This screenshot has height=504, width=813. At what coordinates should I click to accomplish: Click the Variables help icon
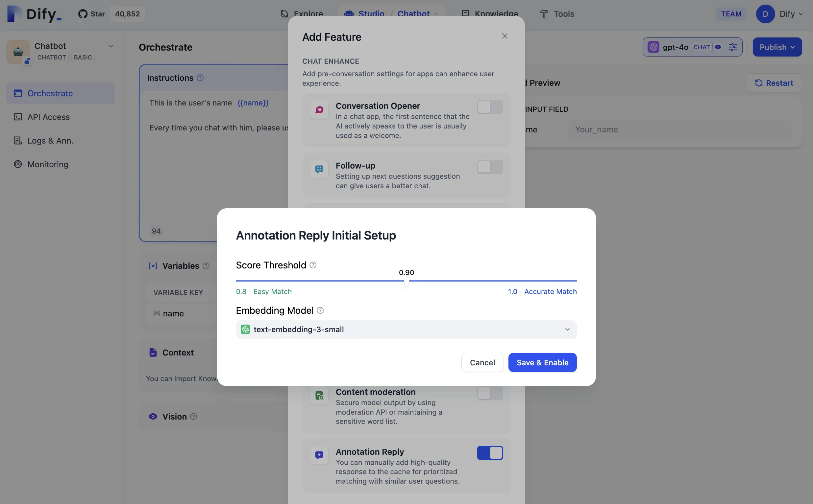pos(206,266)
